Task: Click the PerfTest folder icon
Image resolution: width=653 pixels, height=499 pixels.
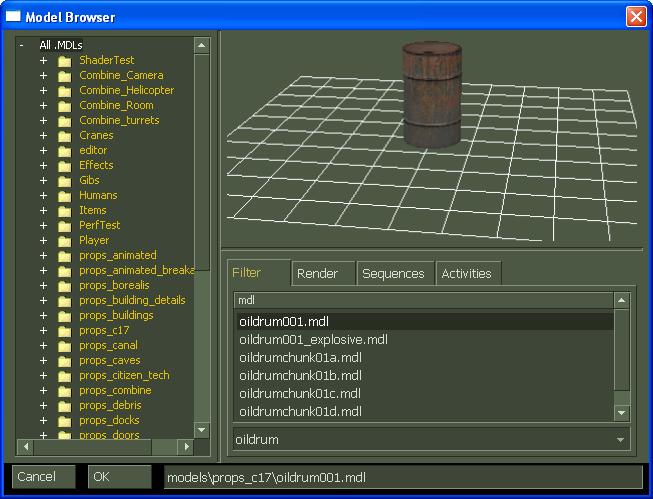Action: (65, 226)
